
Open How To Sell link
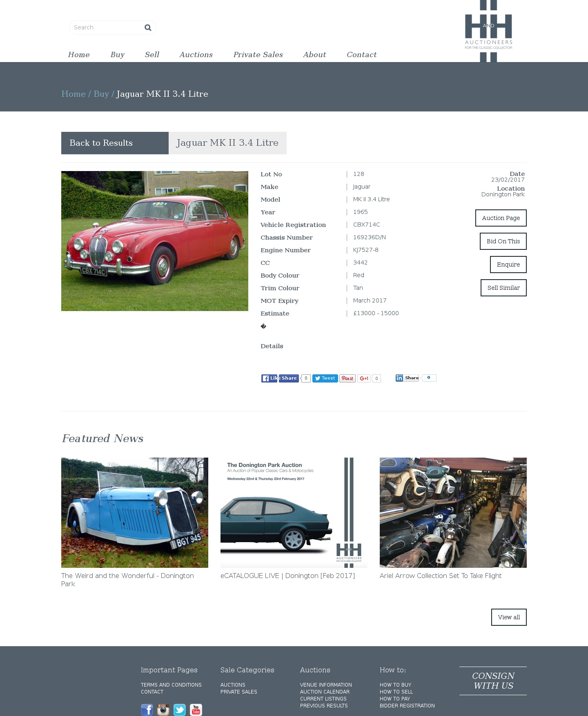[396, 692]
